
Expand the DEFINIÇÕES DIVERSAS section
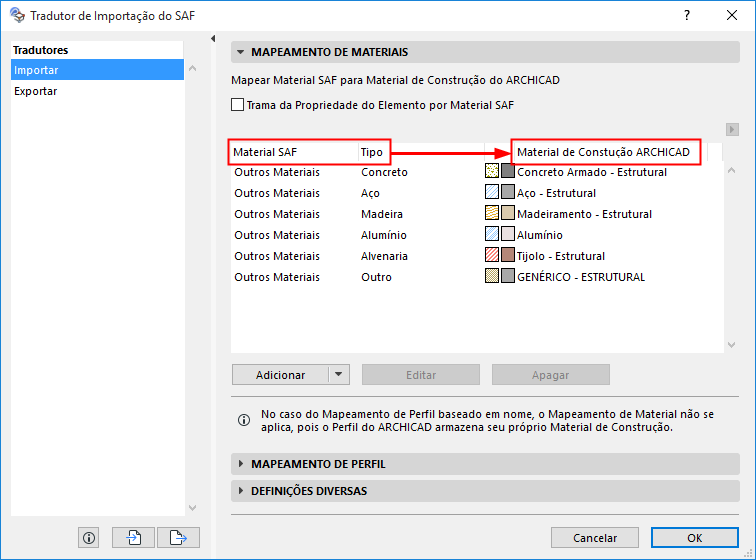tap(241, 491)
